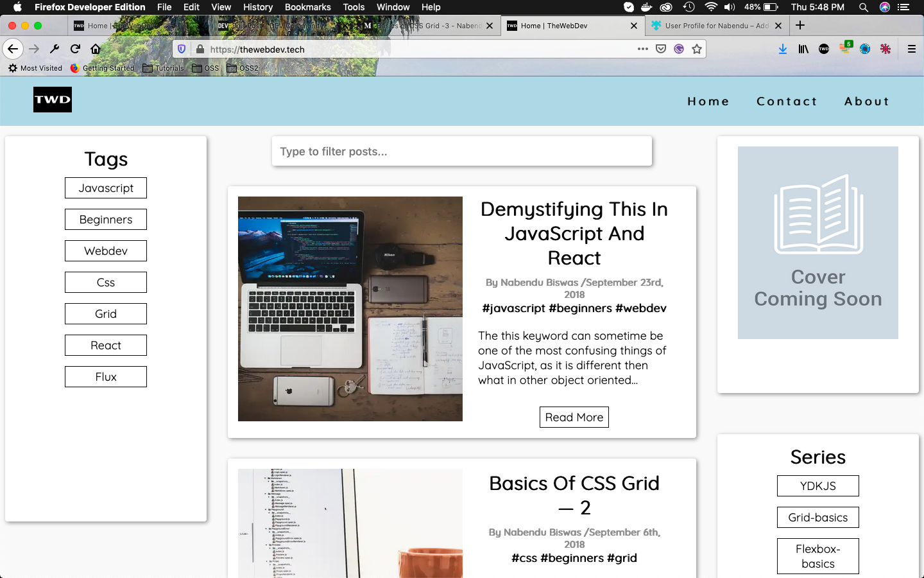Click Read More on Demystifying This post

[x=574, y=417]
